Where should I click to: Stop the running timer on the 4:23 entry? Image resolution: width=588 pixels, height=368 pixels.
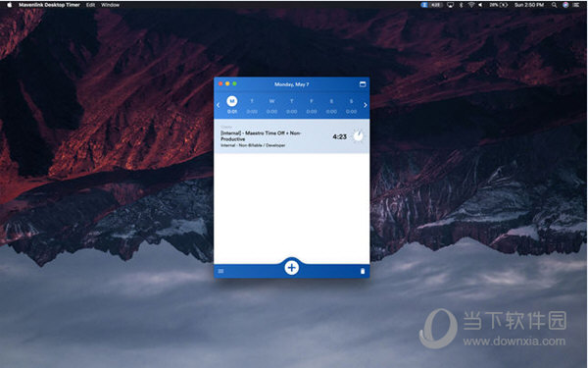pos(358,136)
